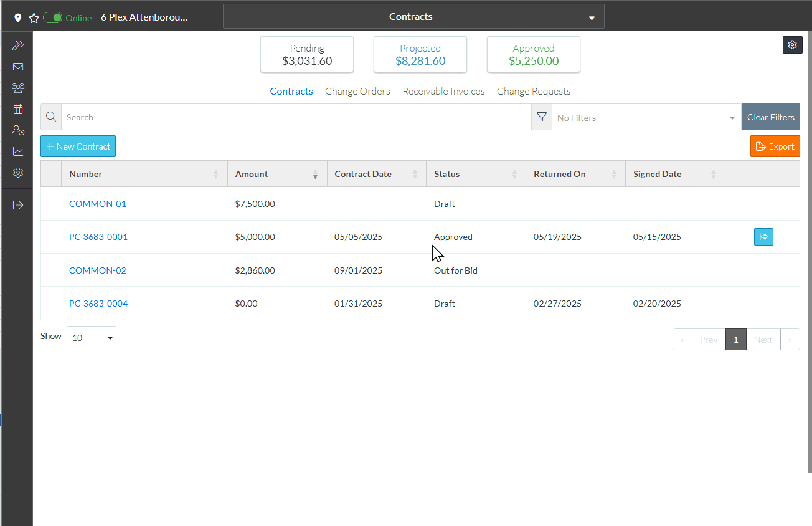Click into the Search input field
Image resolution: width=812 pixels, height=526 pixels.
296,117
